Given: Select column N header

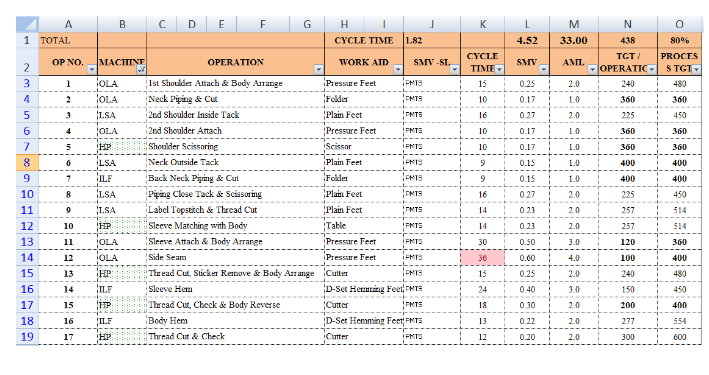Looking at the screenshot, I should coord(628,24).
